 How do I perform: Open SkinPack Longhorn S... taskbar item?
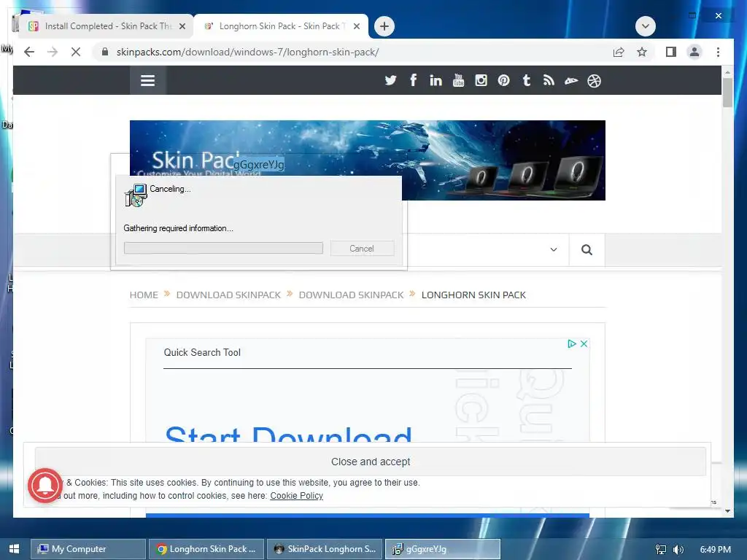(325, 549)
